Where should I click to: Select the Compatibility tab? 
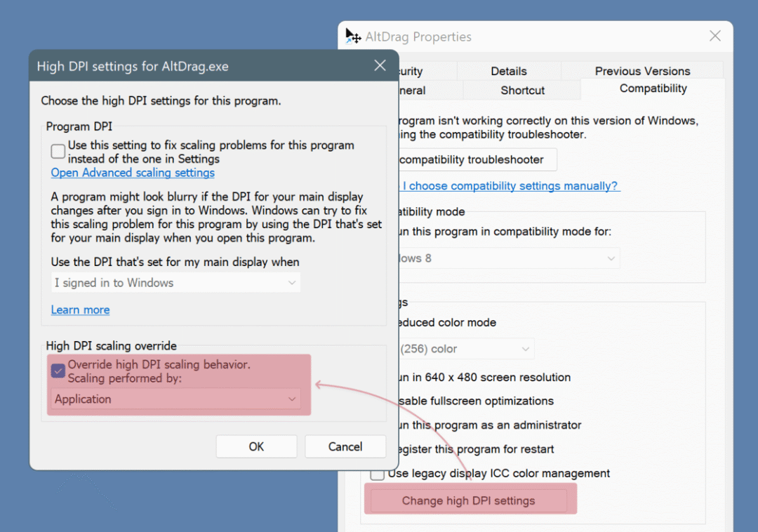(x=653, y=88)
